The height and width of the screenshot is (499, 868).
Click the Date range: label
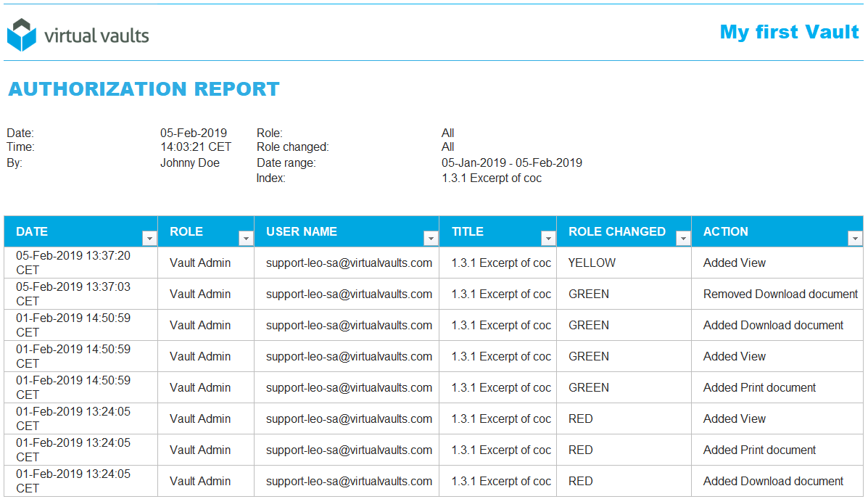click(286, 162)
